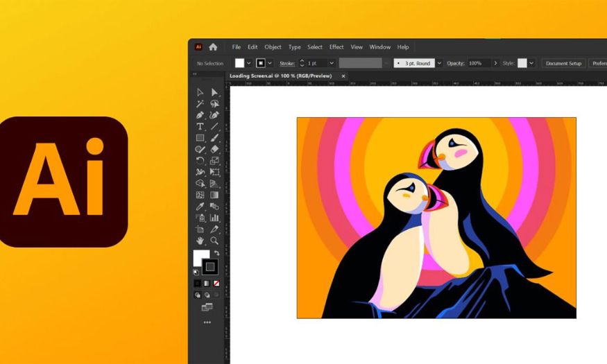Choose the Rectangle tool
Viewport: 607px width, 364px height.
coord(200,138)
